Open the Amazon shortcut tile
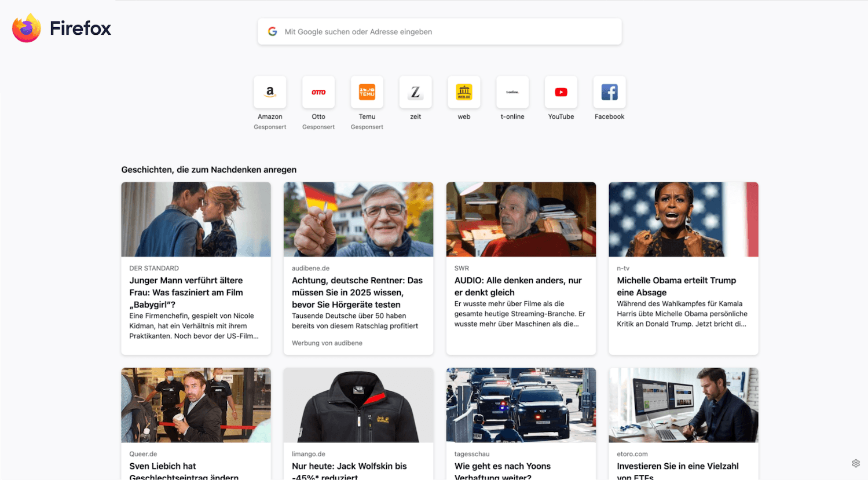 tap(270, 92)
